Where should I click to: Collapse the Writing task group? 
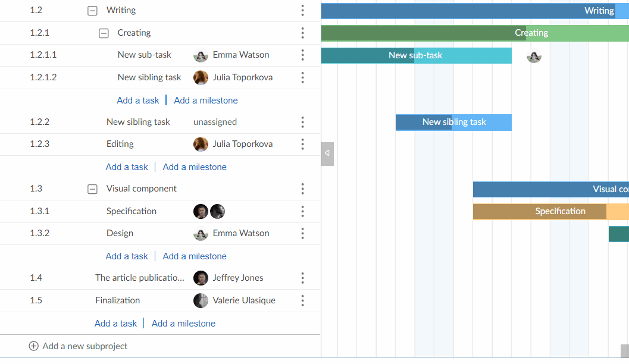tap(92, 11)
